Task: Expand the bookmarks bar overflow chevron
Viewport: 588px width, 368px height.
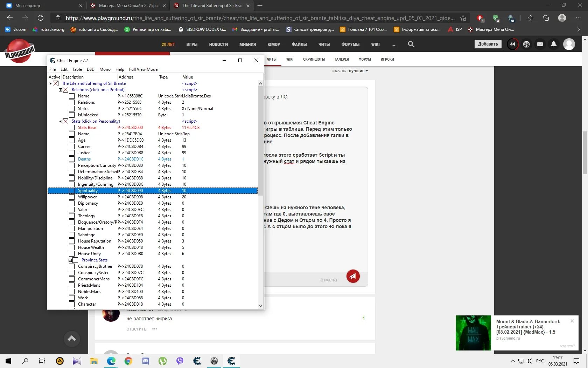Action: click(x=579, y=29)
